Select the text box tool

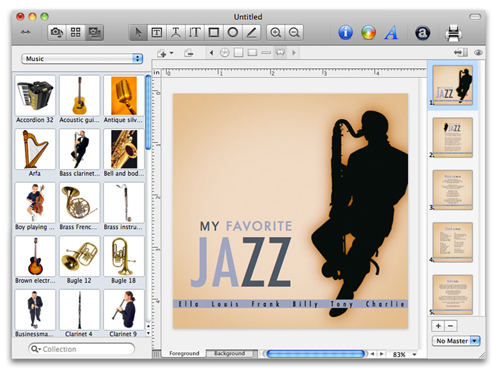tap(157, 33)
